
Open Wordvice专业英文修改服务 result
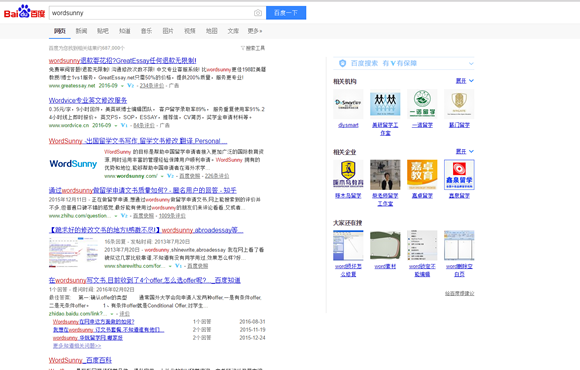(x=88, y=100)
